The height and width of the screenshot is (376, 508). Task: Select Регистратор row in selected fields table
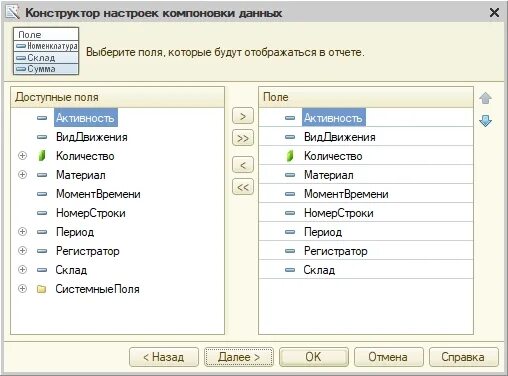pos(366,250)
